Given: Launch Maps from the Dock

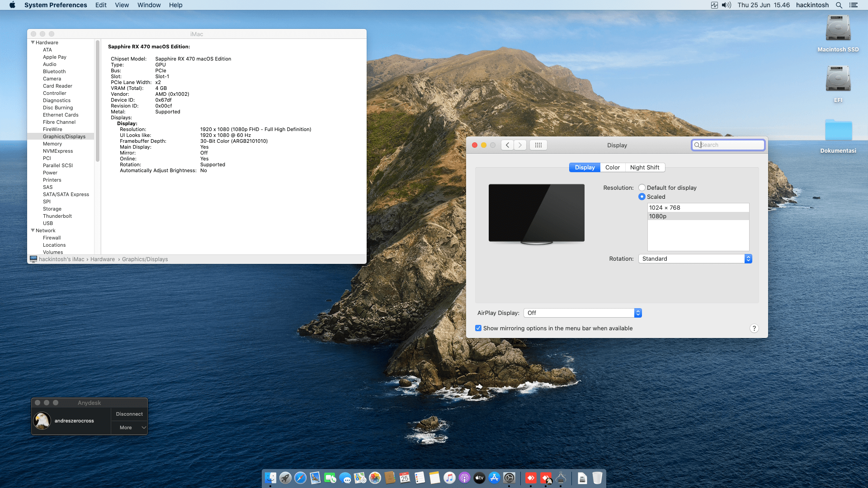Looking at the screenshot, I should click(x=360, y=478).
